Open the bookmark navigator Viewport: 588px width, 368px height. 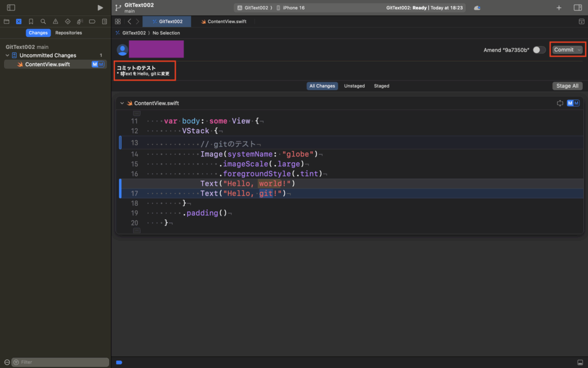coord(31,21)
